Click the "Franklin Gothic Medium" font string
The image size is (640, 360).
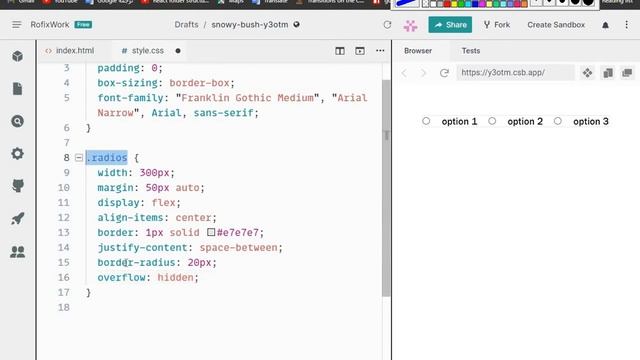247,98
